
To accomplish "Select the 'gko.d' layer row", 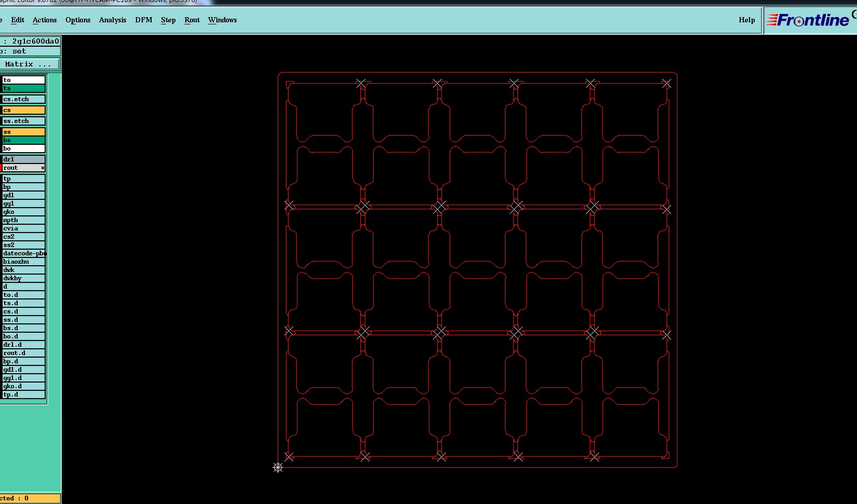I will point(23,386).
